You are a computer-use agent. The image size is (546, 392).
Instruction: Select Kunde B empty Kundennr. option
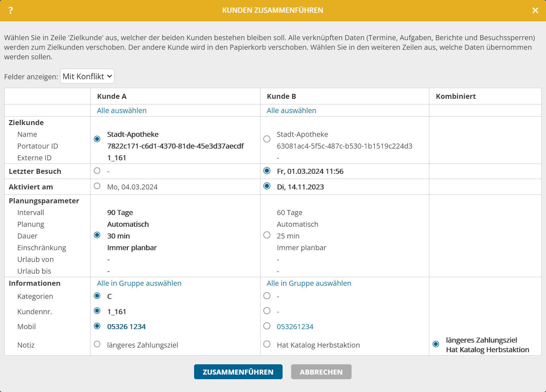(x=267, y=311)
